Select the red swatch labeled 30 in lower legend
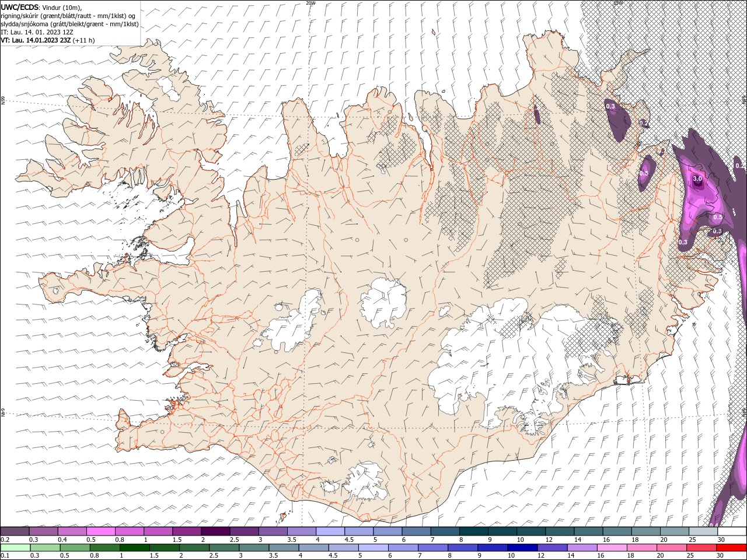This screenshot has height=560, width=747. coord(731,548)
